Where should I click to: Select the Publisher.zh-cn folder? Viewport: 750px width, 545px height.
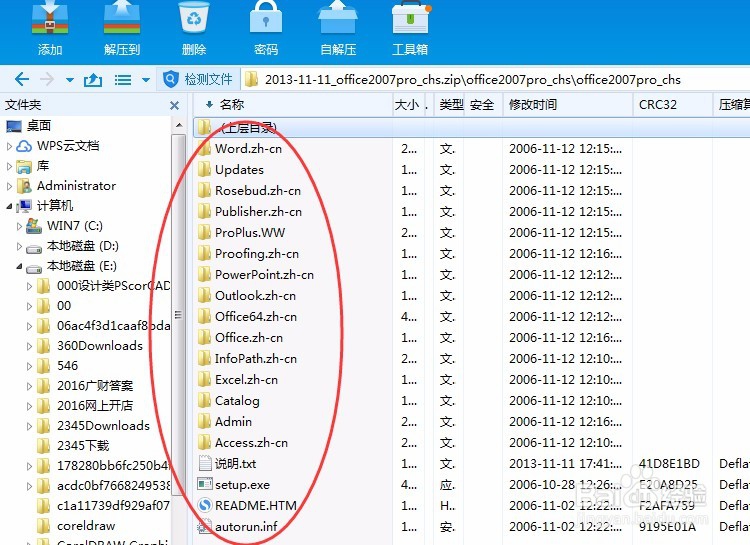258,211
